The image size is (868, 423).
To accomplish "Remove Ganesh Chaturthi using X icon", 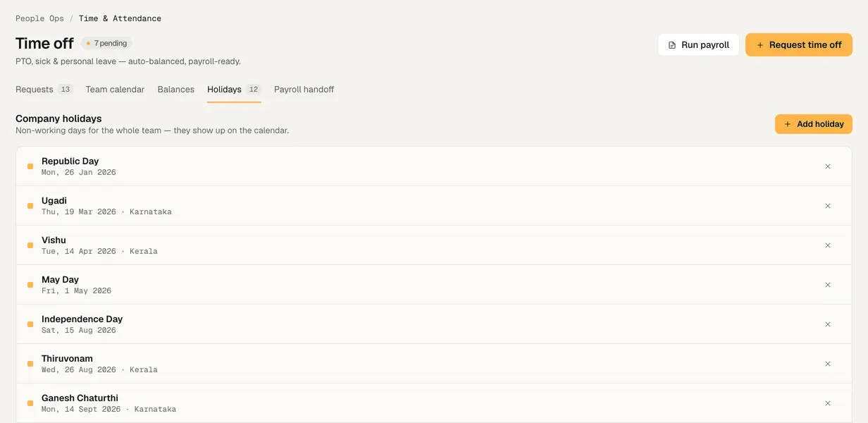I will tap(828, 403).
